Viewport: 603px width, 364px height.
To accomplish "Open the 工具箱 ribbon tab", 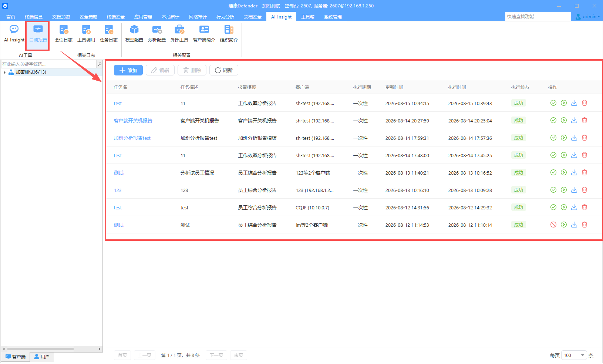I will [308, 17].
